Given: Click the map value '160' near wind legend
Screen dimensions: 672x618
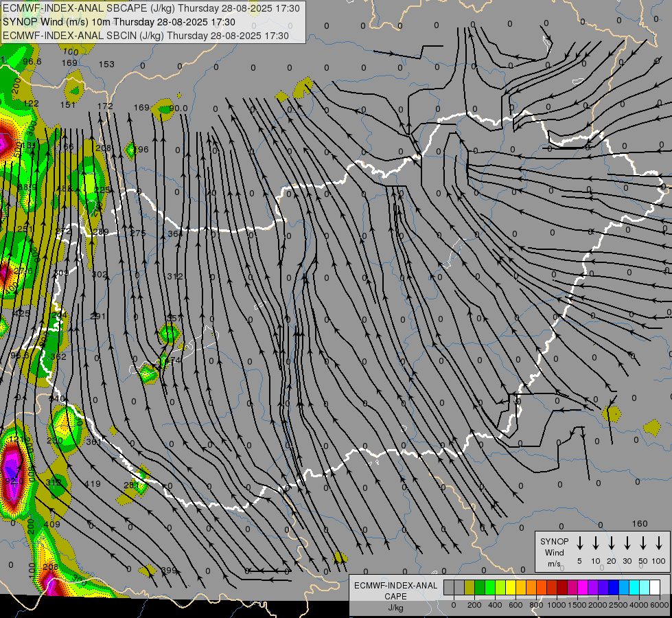Looking at the screenshot, I should click(x=640, y=524).
